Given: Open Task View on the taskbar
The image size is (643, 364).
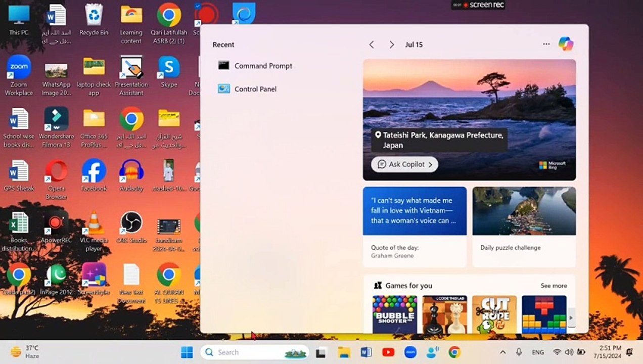Looking at the screenshot, I should coord(320,352).
